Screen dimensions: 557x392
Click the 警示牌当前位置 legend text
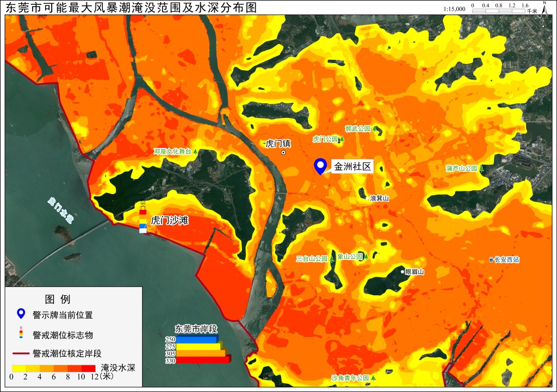[x=63, y=315]
